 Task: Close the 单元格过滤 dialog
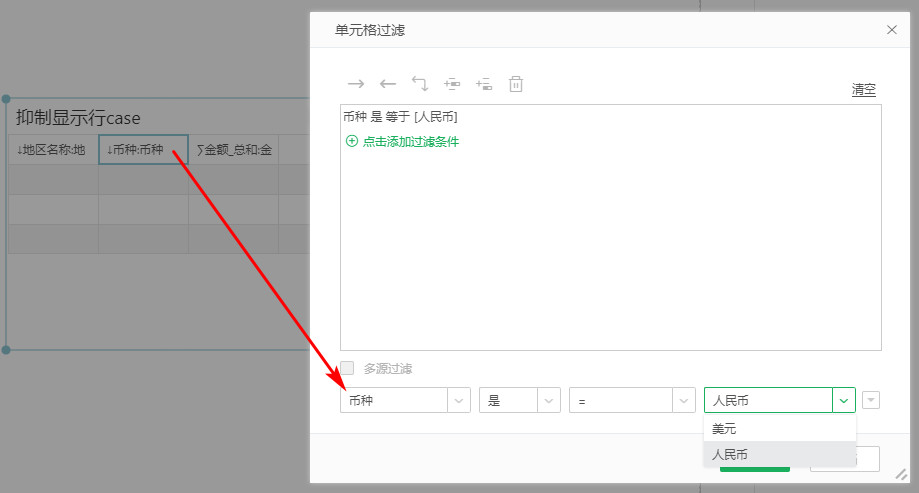(x=892, y=30)
